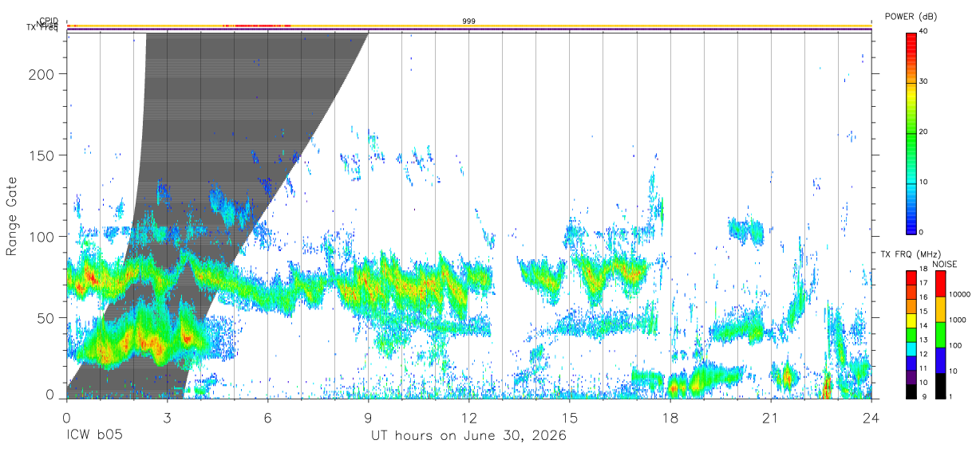980x452 pixels.
Task: Click the power rainbow gradient colorbar
Action: (912, 132)
